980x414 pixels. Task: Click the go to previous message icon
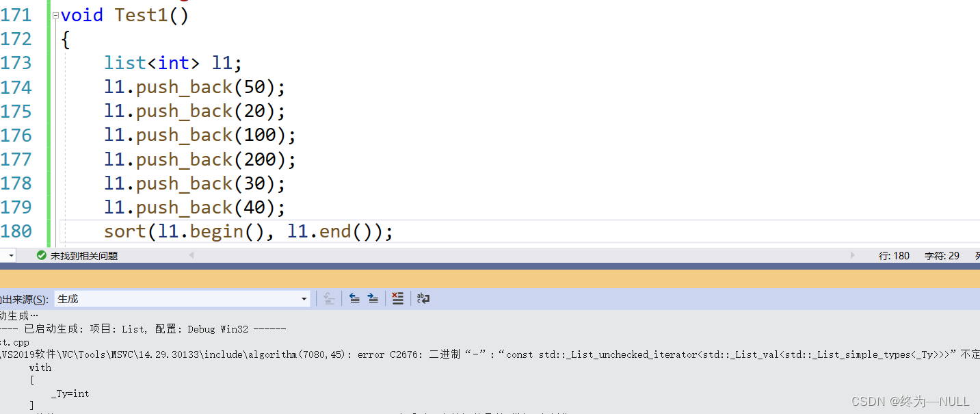(x=354, y=298)
